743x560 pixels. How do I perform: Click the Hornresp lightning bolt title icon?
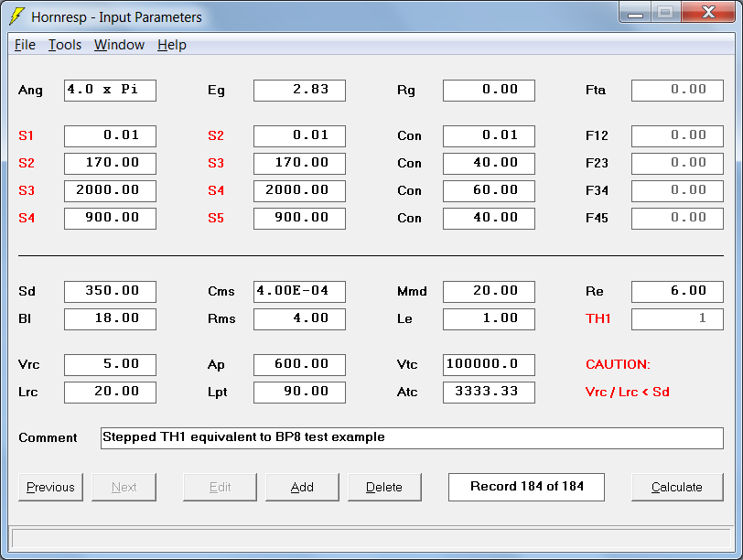(x=16, y=16)
